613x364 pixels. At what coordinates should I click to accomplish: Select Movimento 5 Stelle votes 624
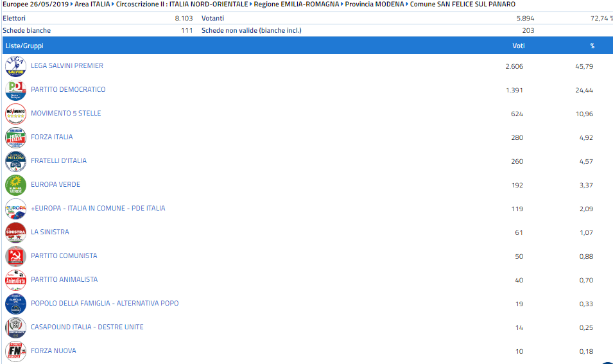click(x=517, y=114)
